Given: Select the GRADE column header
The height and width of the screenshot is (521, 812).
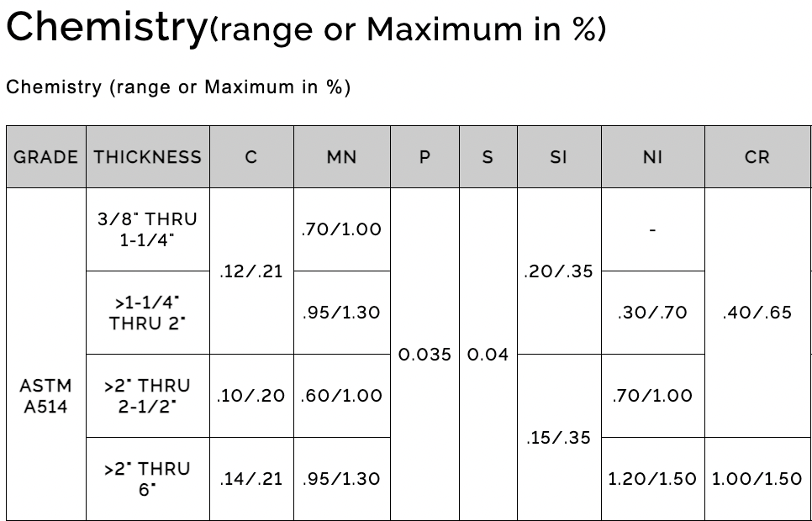Looking at the screenshot, I should coord(46,157).
